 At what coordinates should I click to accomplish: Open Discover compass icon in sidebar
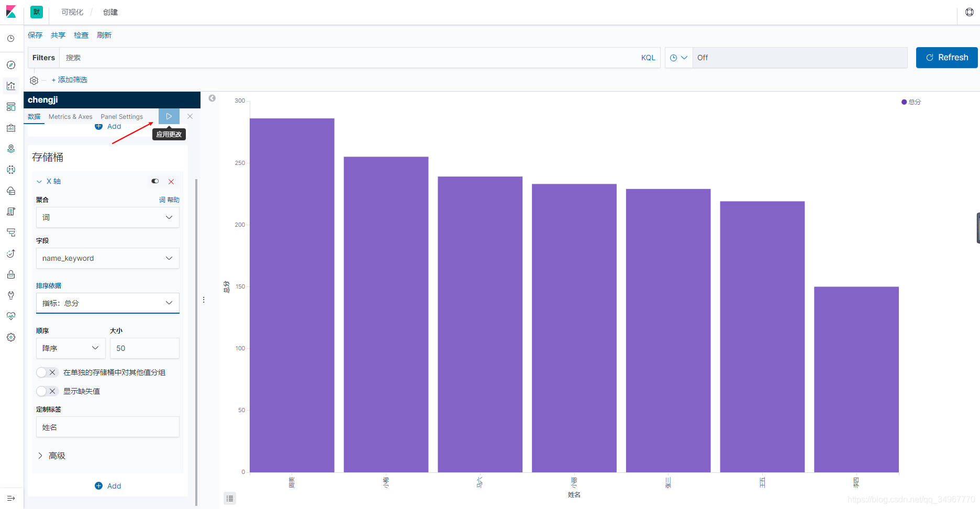tap(11, 65)
